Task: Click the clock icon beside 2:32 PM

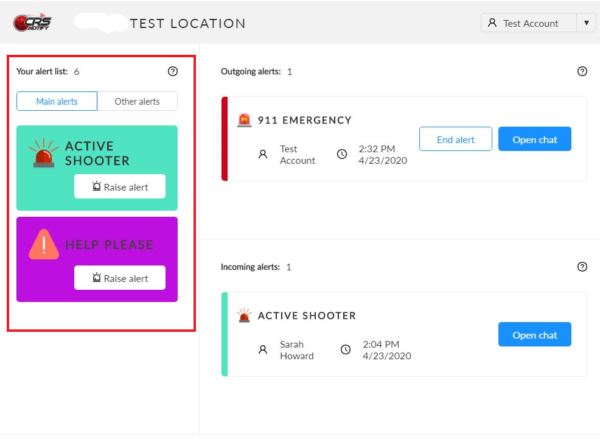Action: pyautogui.click(x=342, y=154)
